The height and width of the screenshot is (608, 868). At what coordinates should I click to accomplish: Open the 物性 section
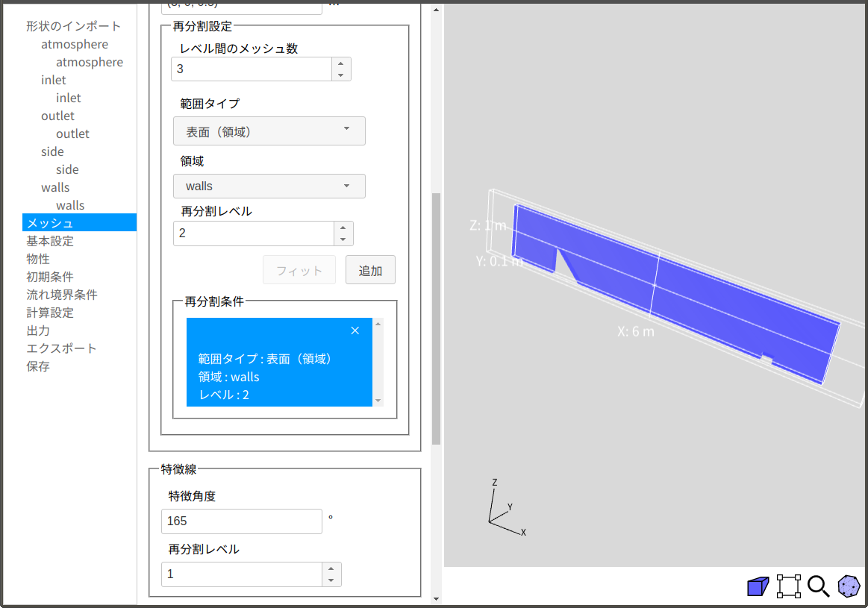click(x=37, y=259)
